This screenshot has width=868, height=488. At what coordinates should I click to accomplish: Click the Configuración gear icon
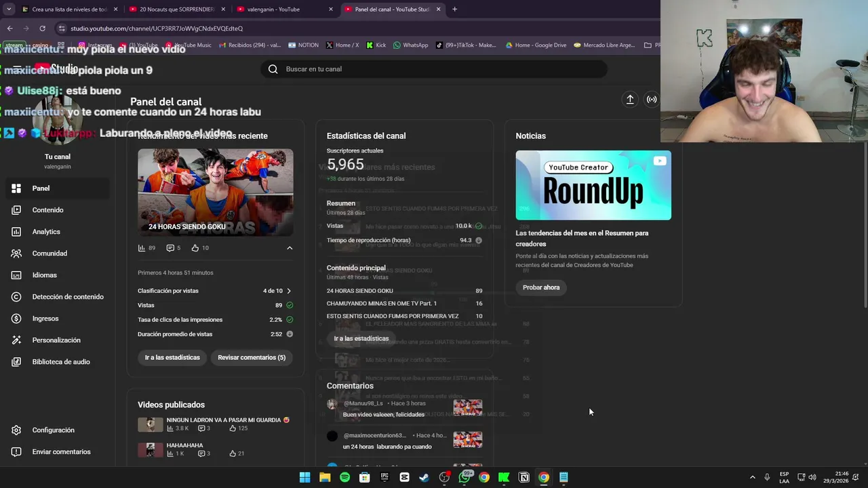(16, 430)
